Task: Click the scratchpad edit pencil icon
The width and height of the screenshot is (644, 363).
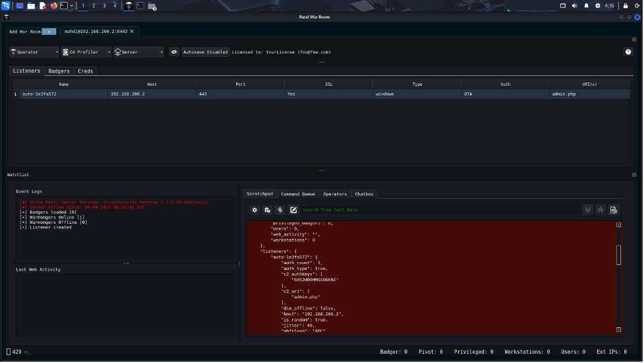Action: pyautogui.click(x=293, y=210)
